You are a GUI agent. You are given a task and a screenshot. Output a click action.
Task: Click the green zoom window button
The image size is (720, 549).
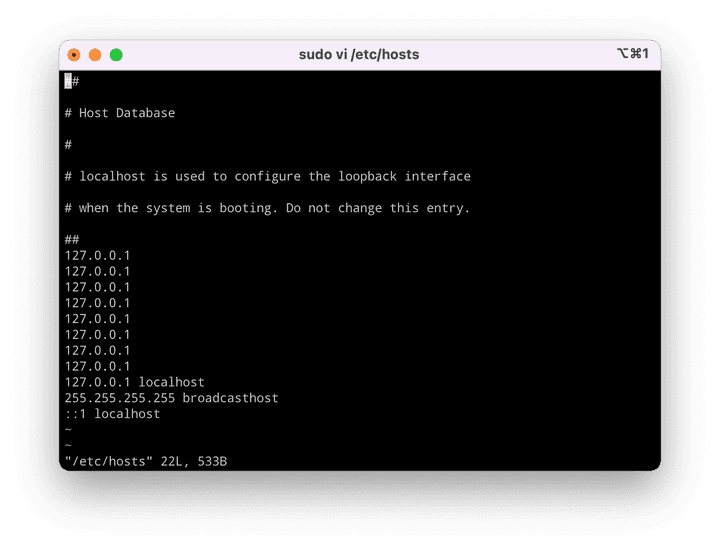[x=116, y=55]
